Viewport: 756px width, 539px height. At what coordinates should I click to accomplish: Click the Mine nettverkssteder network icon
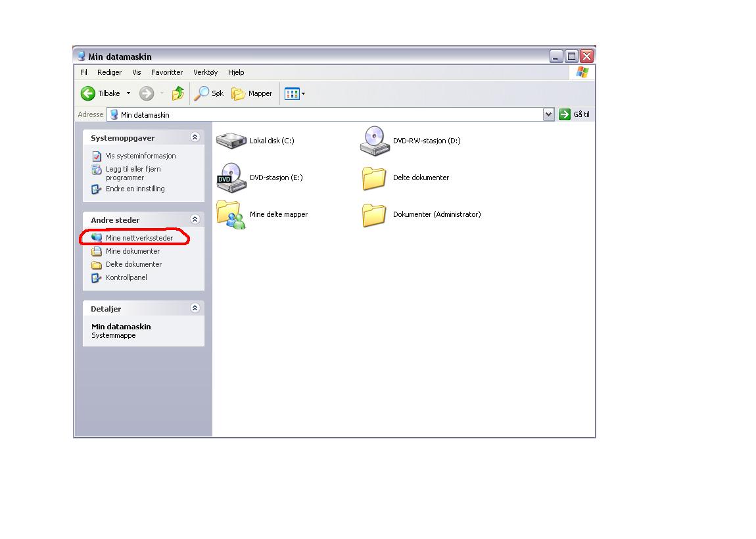97,238
